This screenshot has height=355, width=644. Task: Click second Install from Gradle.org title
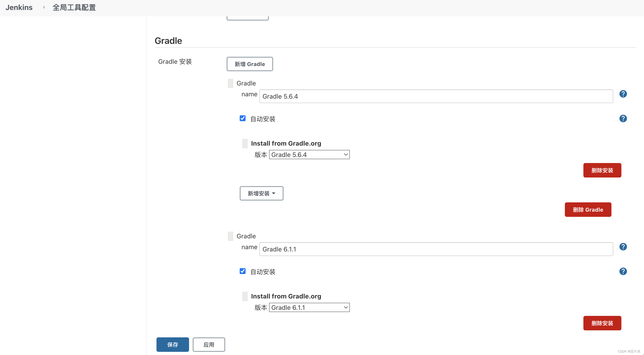tap(286, 296)
